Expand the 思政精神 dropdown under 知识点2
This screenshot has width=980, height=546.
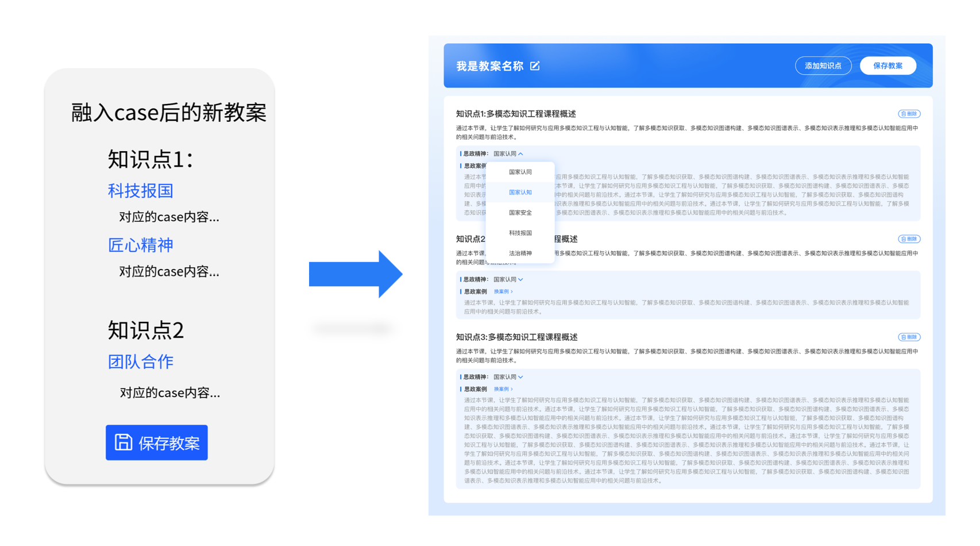pyautogui.click(x=520, y=280)
